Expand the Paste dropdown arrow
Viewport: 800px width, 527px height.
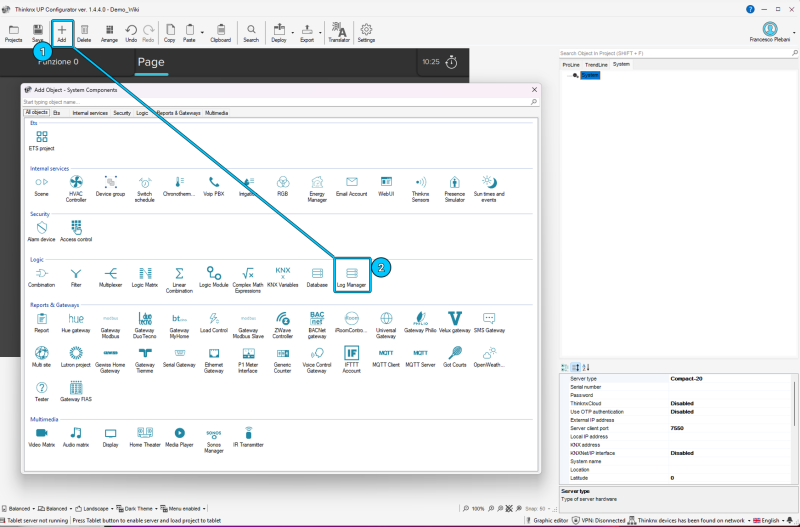(x=202, y=33)
